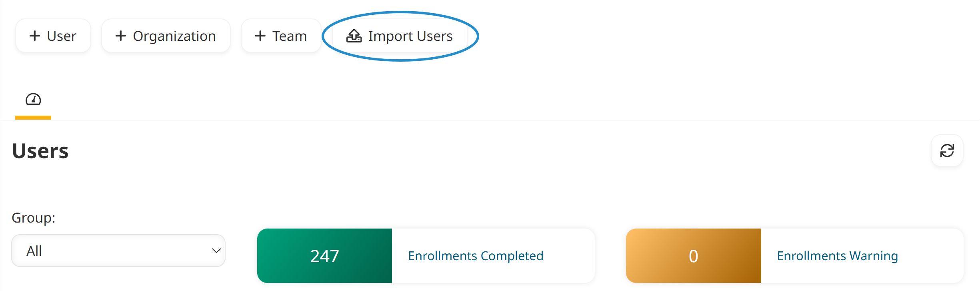Viewport: 980px width, 291px height.
Task: Select the All value in Group field
Action: tap(34, 251)
